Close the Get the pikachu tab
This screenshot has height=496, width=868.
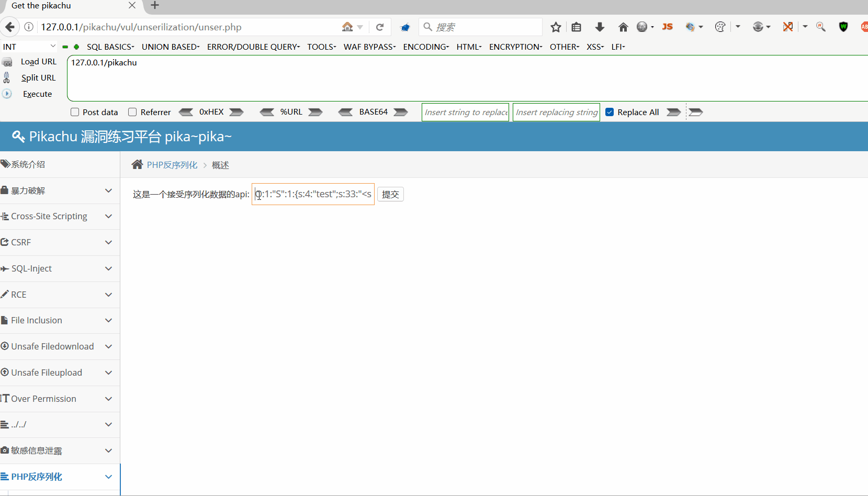click(x=132, y=5)
